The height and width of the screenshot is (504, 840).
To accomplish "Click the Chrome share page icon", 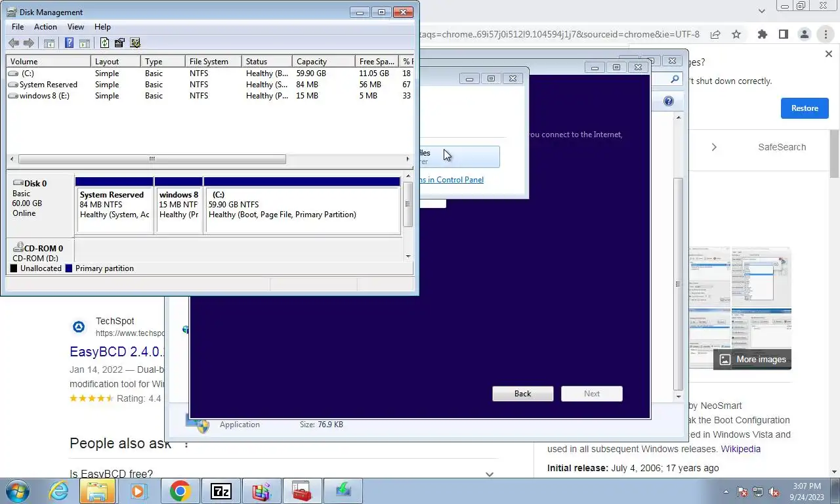I will [x=715, y=34].
